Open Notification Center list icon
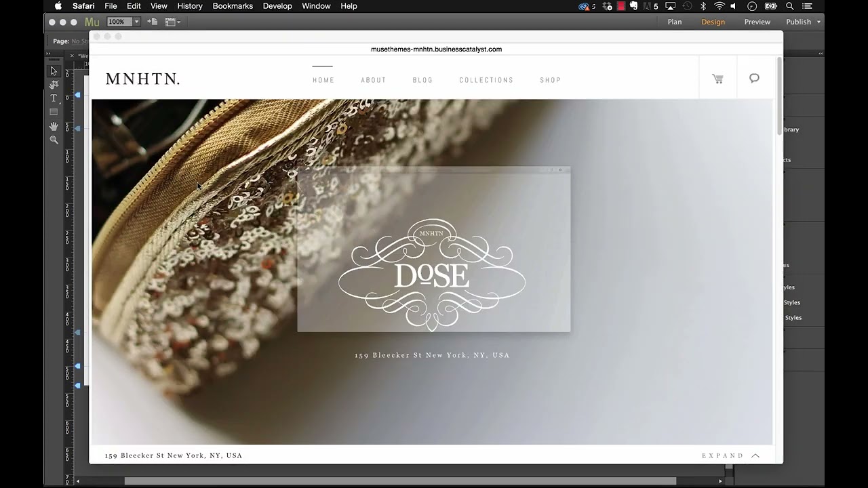868x488 pixels. click(x=807, y=6)
